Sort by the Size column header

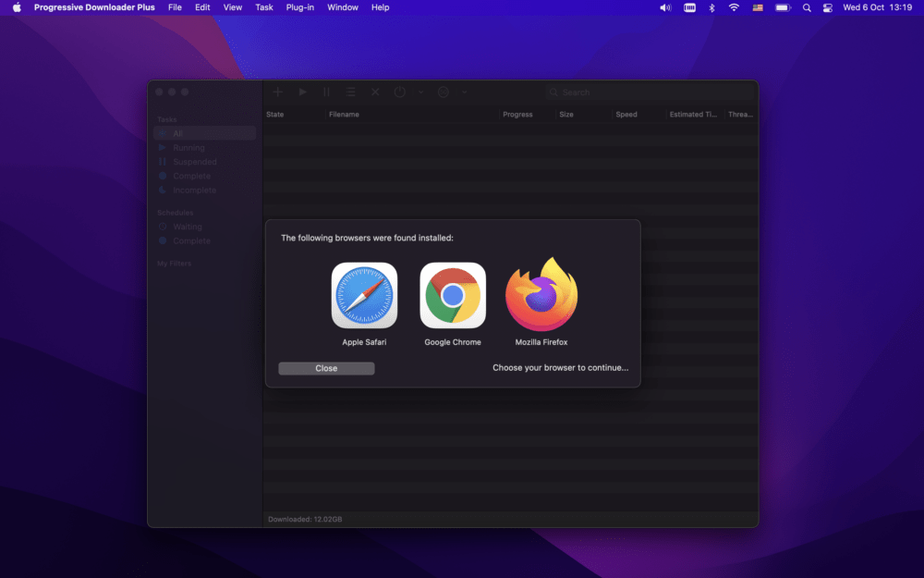click(x=583, y=115)
